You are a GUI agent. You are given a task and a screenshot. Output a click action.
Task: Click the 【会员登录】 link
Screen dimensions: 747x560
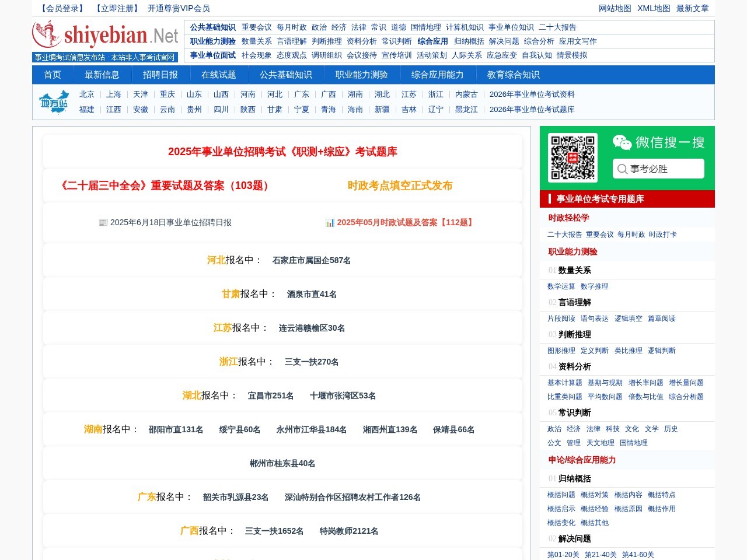(x=62, y=8)
